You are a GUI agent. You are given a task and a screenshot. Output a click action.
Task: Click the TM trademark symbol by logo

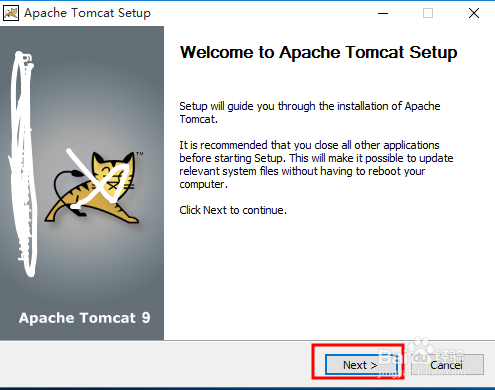140,154
